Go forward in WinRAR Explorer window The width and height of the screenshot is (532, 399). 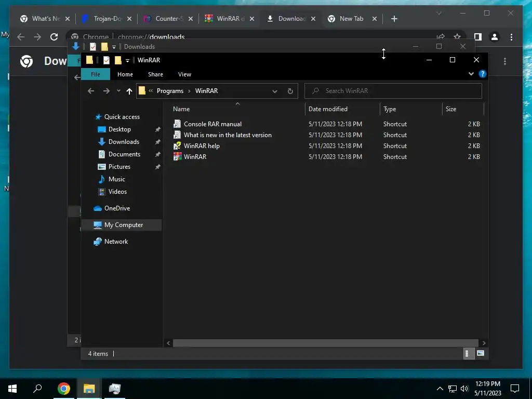point(106,91)
